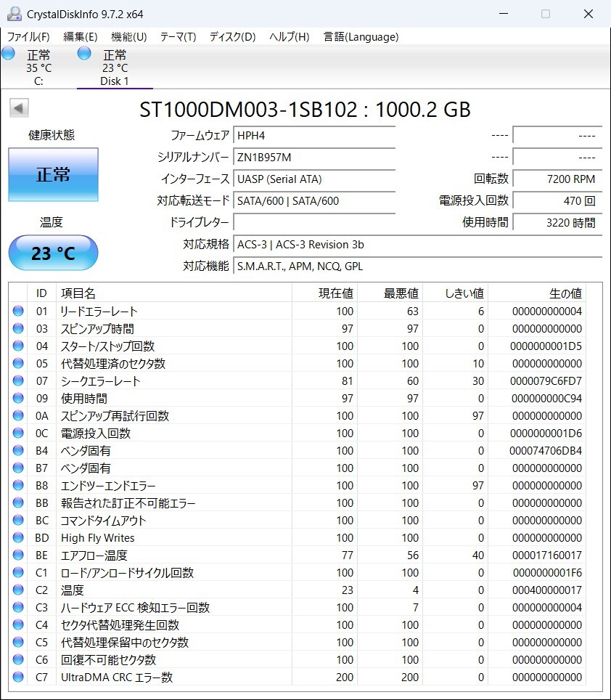Screen dimensions: 611x700
Task: Click the blue status orb for drive C:
Action: [x=9, y=53]
